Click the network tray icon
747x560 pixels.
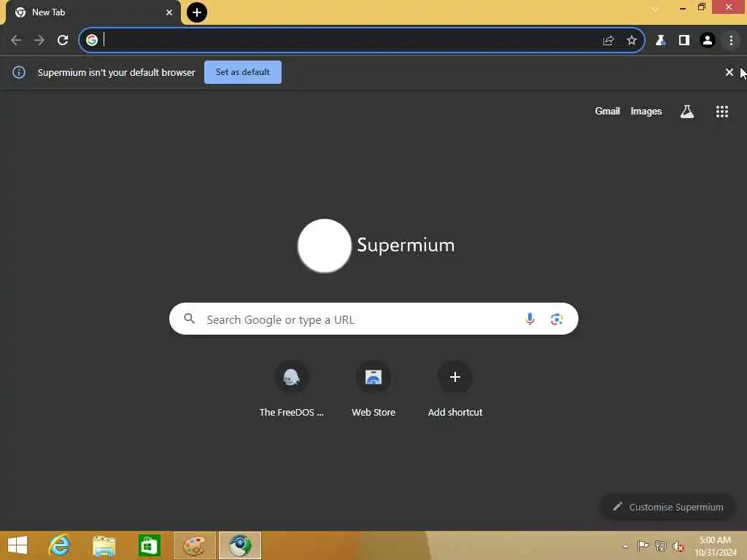(660, 545)
